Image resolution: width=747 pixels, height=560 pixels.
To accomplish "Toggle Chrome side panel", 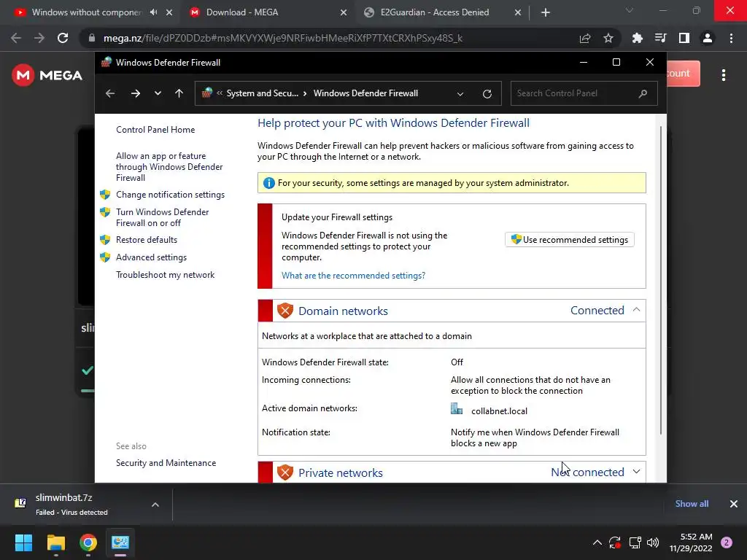I will [684, 38].
